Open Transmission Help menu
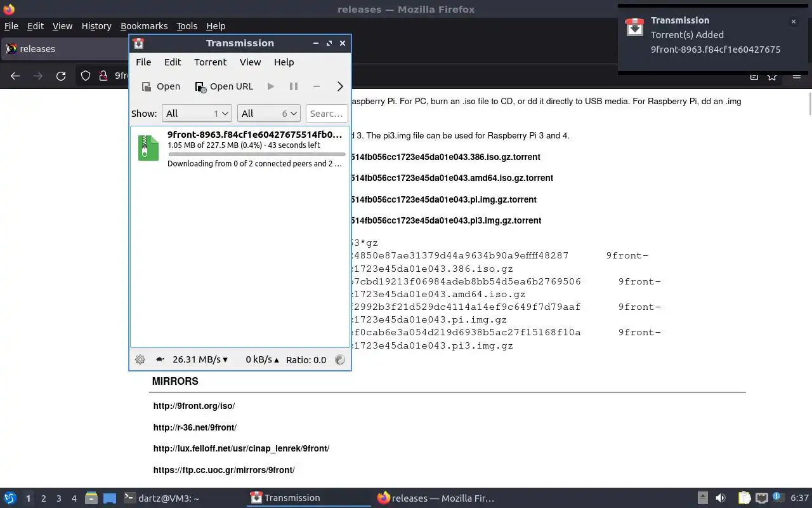The height and width of the screenshot is (508, 812). [x=284, y=62]
